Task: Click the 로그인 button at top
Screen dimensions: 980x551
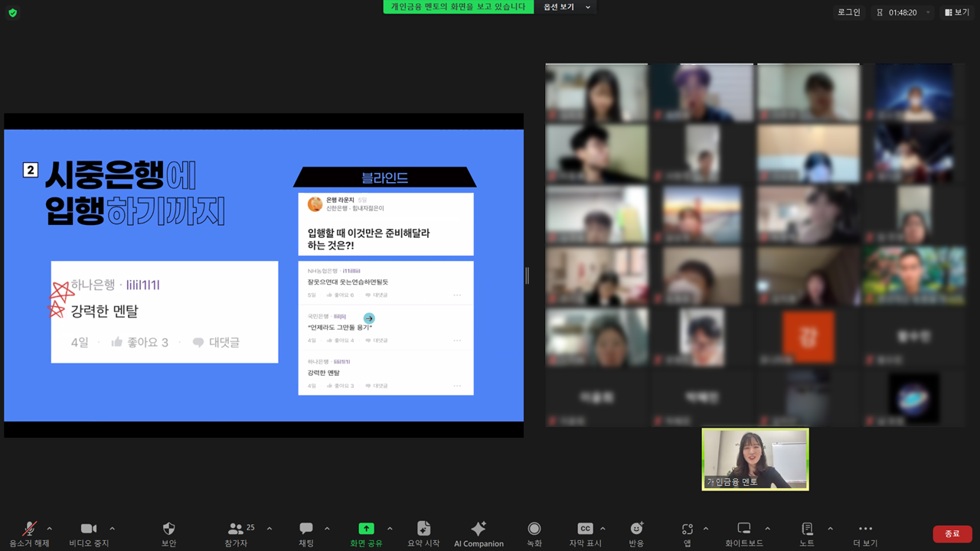Action: pos(849,12)
